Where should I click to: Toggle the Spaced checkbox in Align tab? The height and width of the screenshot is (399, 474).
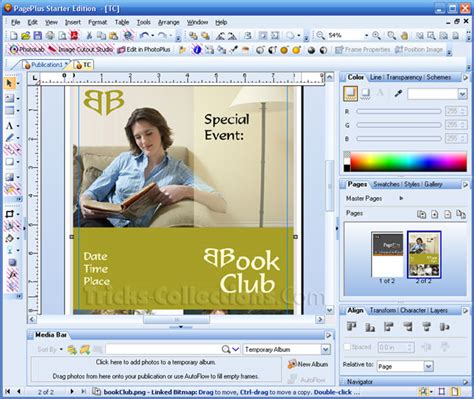[x=347, y=347]
